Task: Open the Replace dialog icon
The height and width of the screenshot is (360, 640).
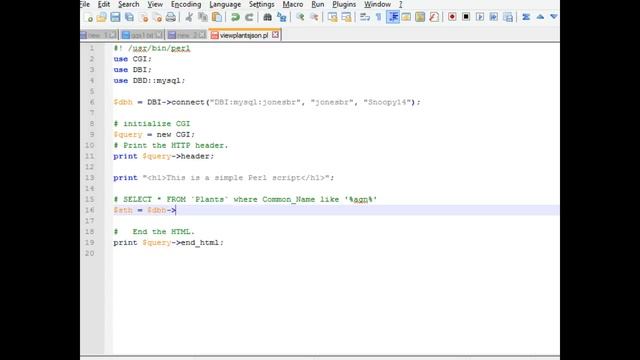Action: tap(281, 17)
